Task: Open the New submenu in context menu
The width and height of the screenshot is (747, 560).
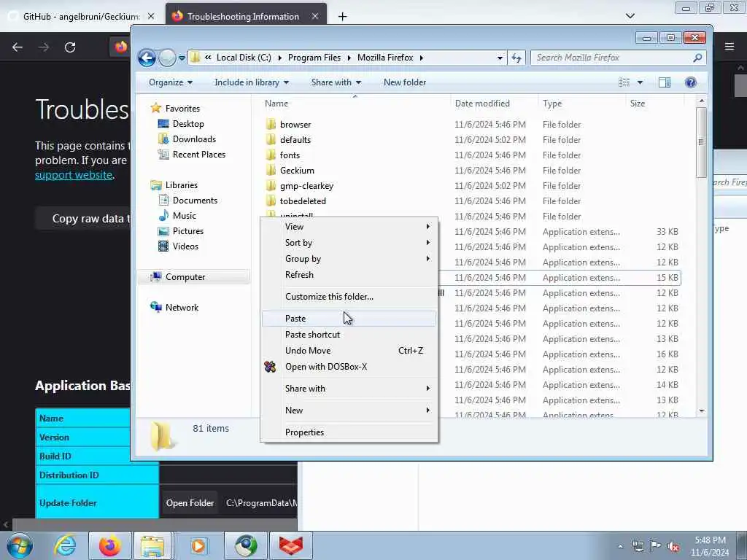Action: [x=349, y=411]
